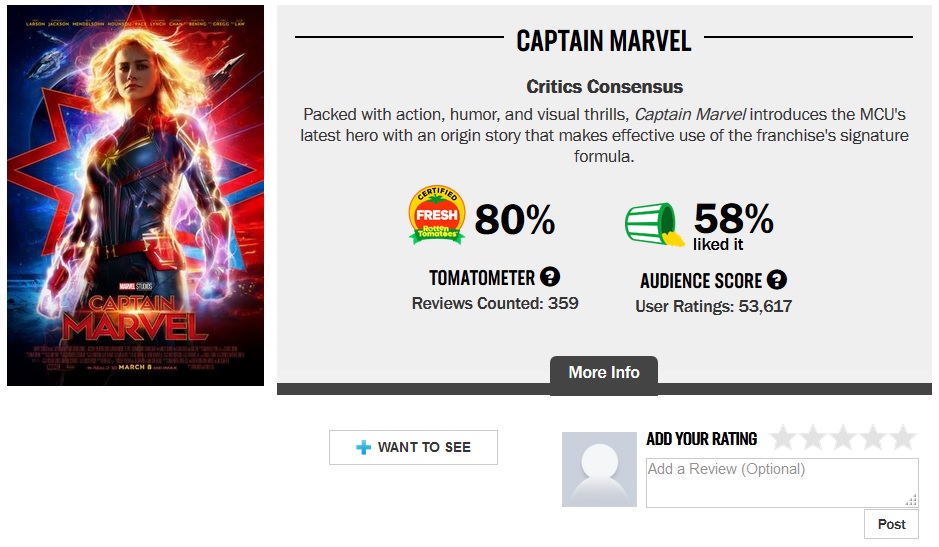Click the default user avatar image
Screen dimensions: 939x547
599,469
